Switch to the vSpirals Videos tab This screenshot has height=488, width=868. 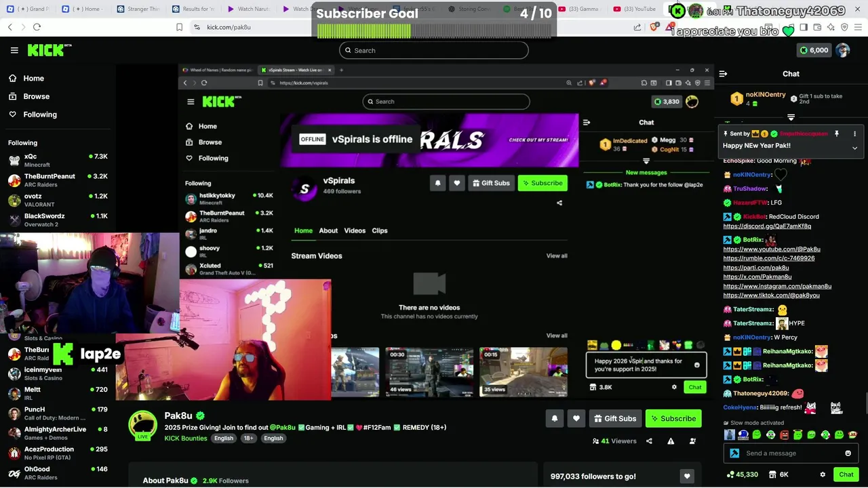tap(355, 230)
